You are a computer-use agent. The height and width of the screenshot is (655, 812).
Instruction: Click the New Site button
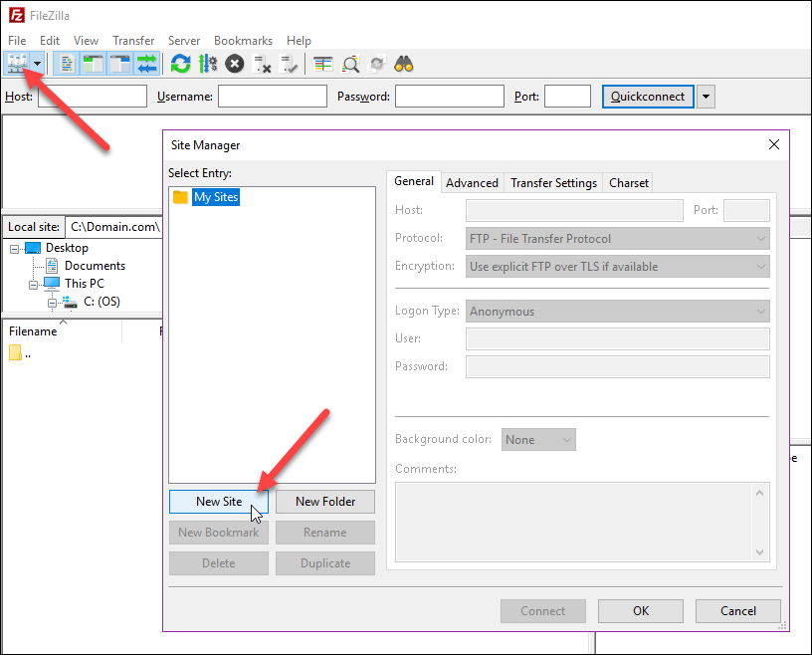click(219, 502)
